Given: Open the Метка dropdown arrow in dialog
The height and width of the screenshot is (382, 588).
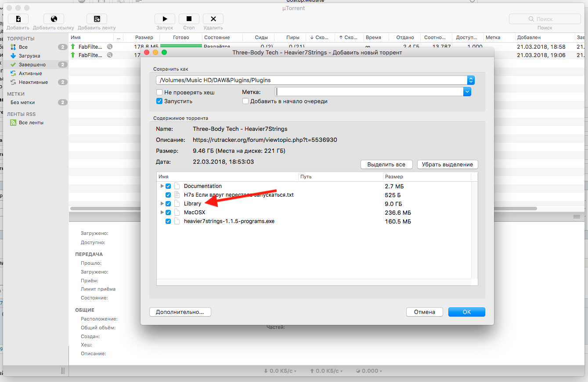Looking at the screenshot, I should pos(467,92).
